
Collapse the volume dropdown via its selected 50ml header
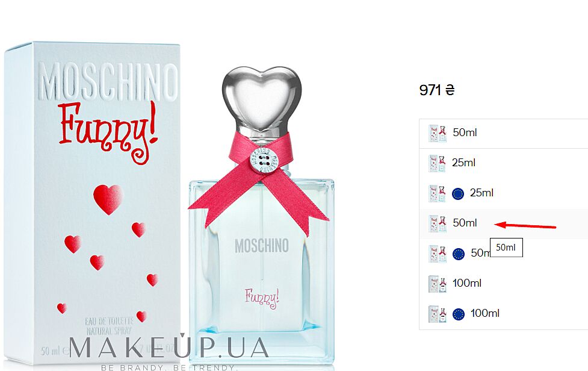coord(503,134)
